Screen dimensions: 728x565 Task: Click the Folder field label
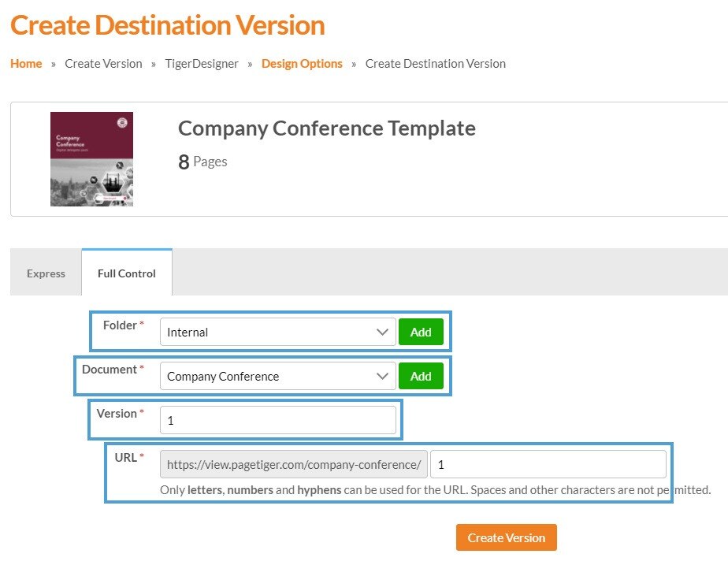point(120,325)
